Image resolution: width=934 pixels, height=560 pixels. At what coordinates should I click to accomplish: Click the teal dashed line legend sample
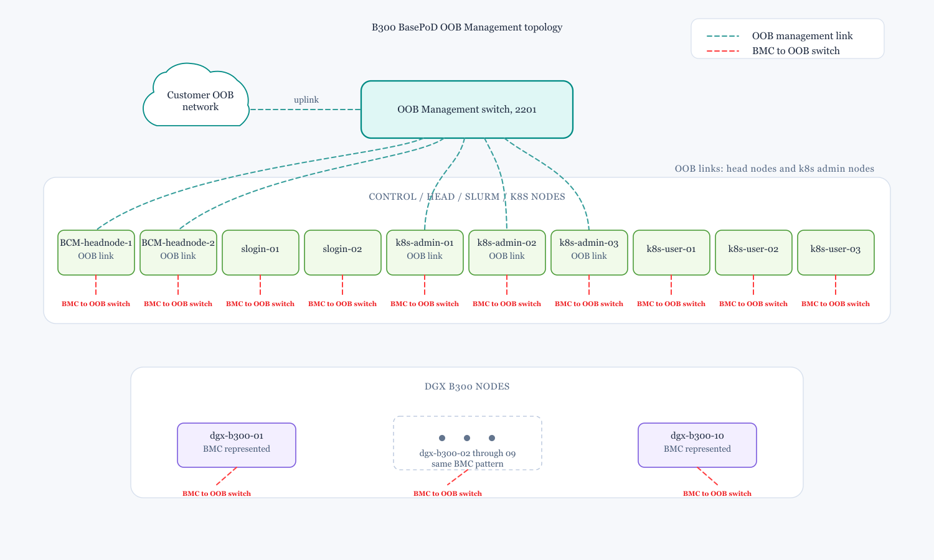click(x=723, y=36)
